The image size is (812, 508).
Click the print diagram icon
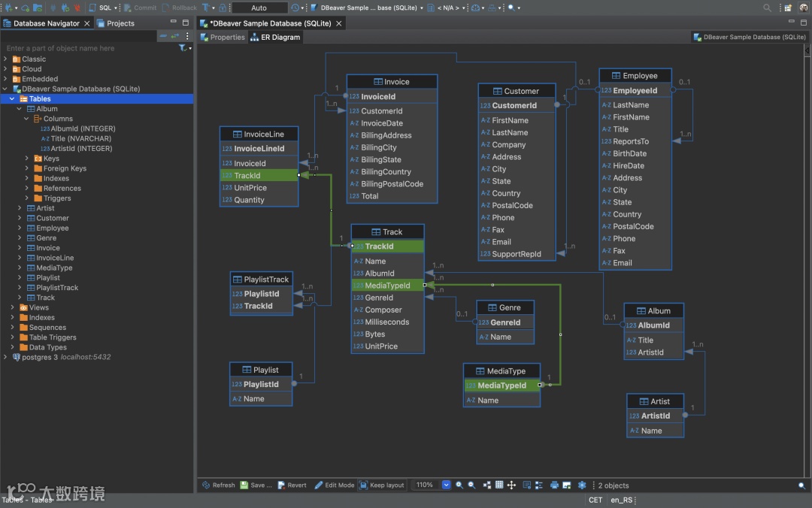554,485
